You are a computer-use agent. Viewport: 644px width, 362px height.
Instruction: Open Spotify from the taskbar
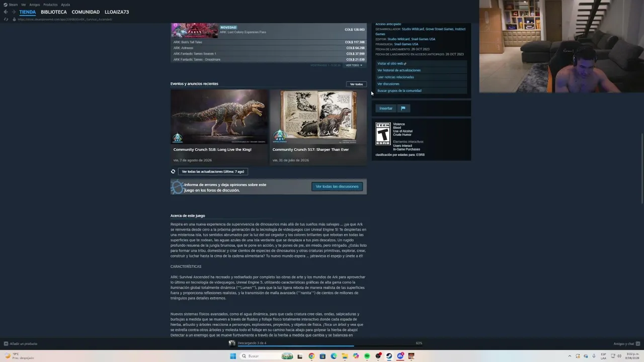click(x=367, y=356)
